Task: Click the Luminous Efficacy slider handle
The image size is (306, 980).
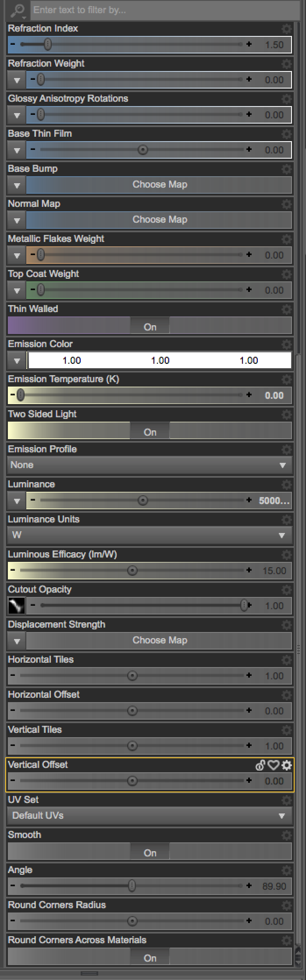Action: (x=132, y=570)
